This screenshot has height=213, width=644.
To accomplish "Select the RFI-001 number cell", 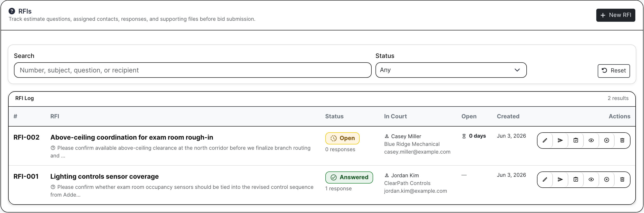I will (26, 177).
